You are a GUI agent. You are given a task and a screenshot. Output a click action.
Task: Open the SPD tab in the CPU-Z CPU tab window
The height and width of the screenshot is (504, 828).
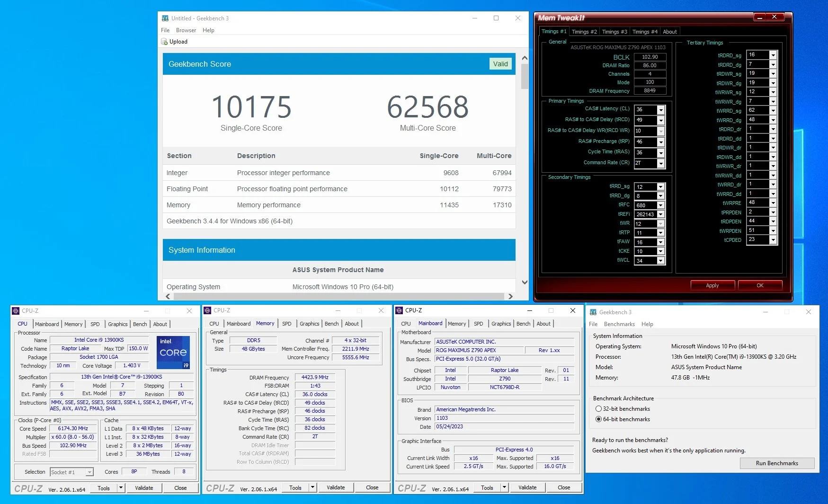pos(95,324)
